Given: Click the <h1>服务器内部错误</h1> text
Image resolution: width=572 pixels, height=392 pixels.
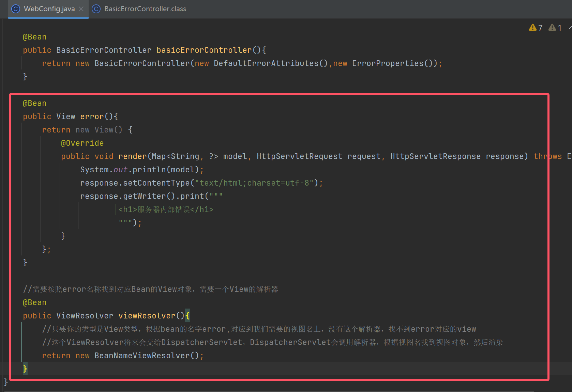Looking at the screenshot, I should pos(166,209).
